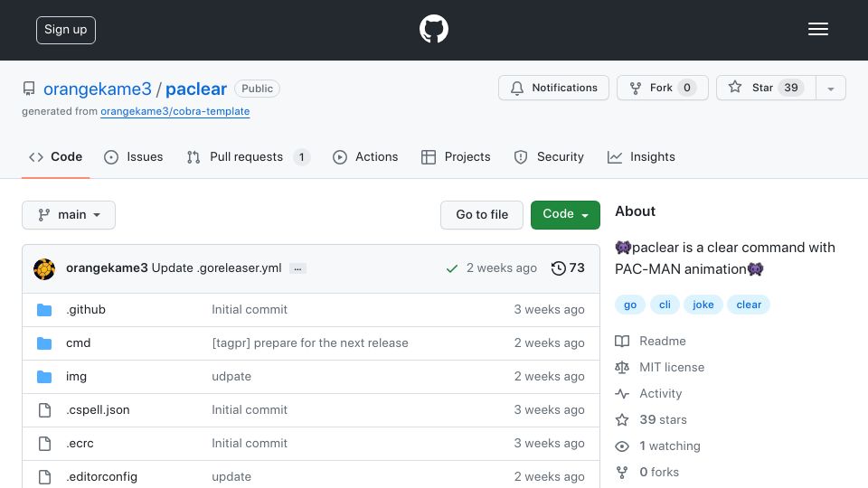
Task: Open the .github folder
Action: click(86, 309)
